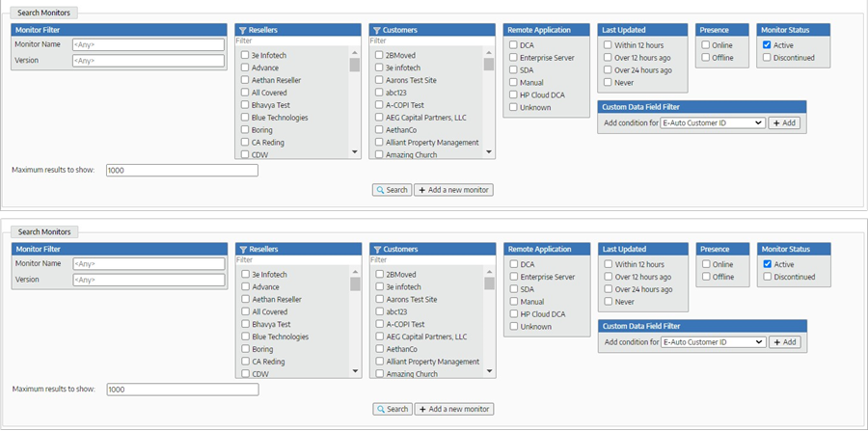Click the upper panel Resellers list scroll-down arrow

point(354,151)
